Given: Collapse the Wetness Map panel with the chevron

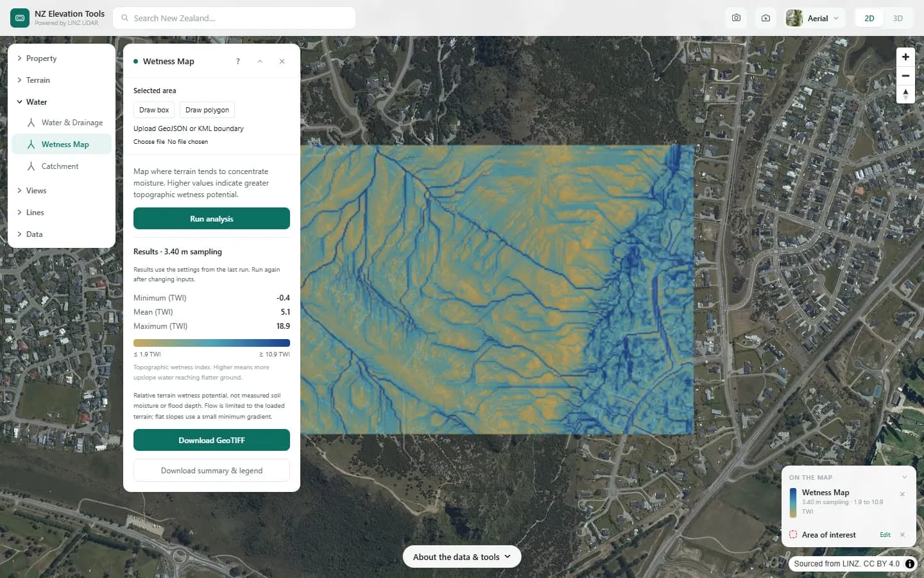Looking at the screenshot, I should coord(260,62).
